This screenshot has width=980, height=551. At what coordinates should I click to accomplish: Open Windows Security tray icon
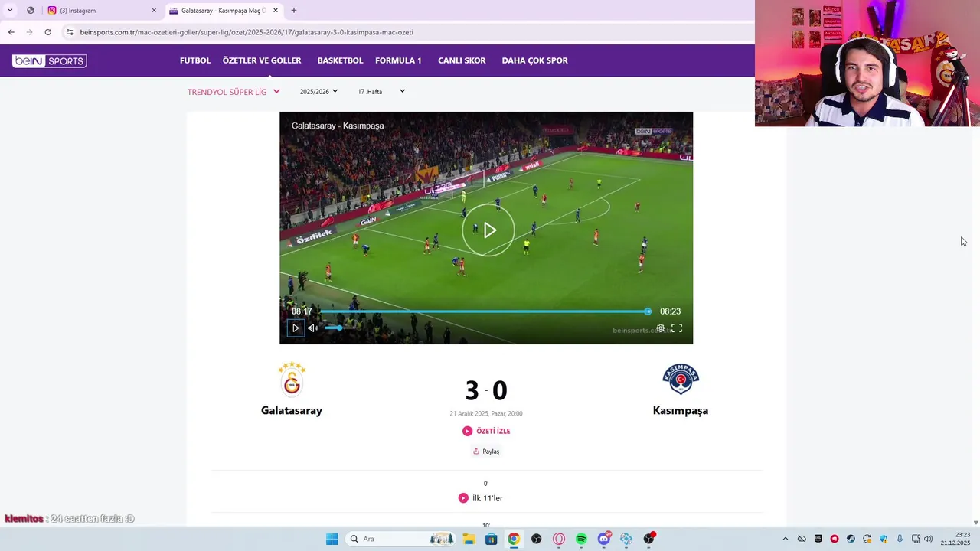[884, 539]
